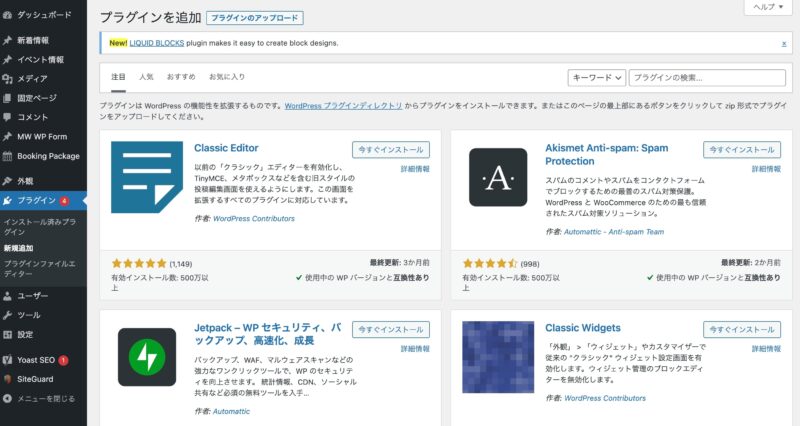This screenshot has height=426, width=800.
Task: Click the red badge on Yoast SEO
Action: pyautogui.click(x=63, y=360)
